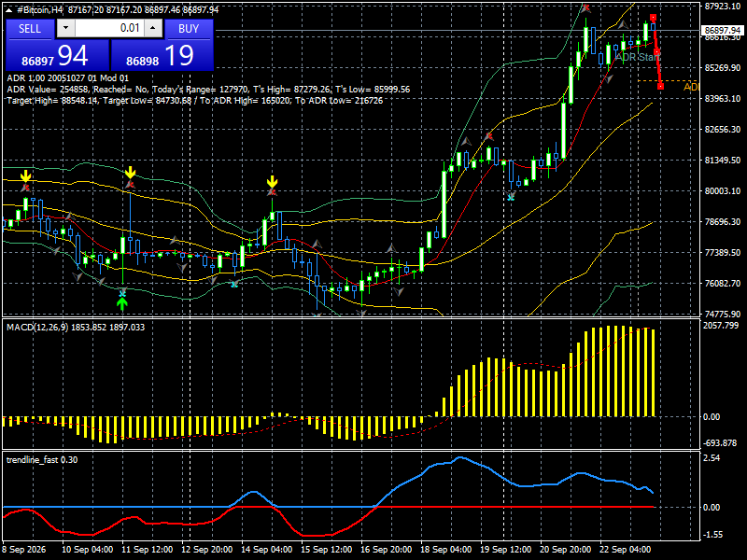
Task: Click the current price label 86897.94
Action: coord(723,31)
